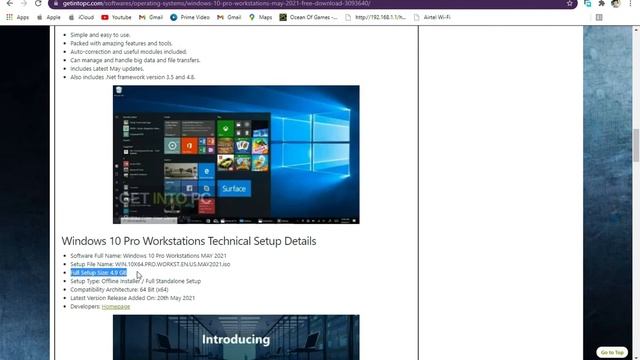Open the iCloud bookmark
The height and width of the screenshot is (360, 640).
click(81, 17)
